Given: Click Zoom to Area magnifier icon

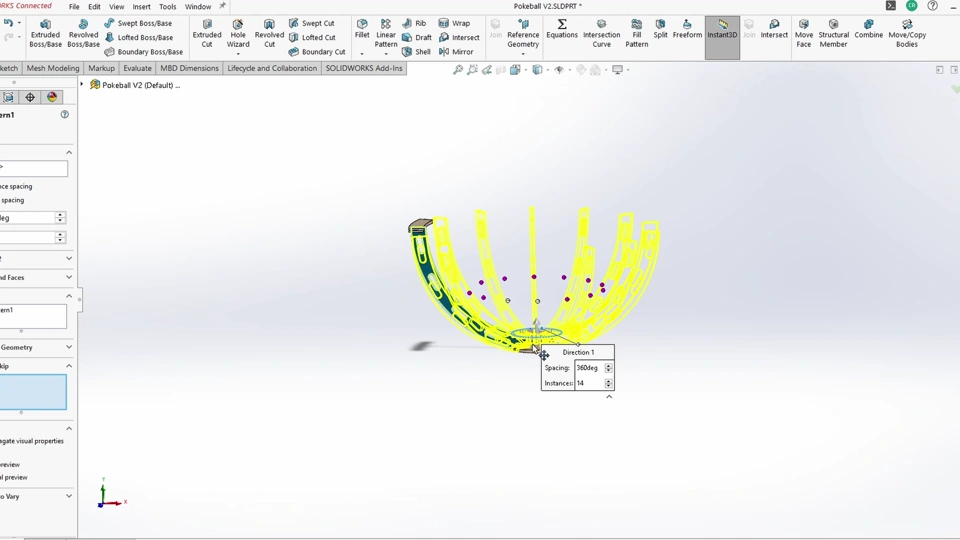Looking at the screenshot, I should (x=472, y=70).
